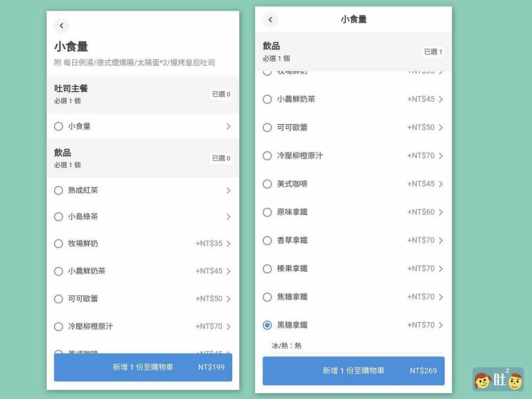
Task: Select 小農鮮奶茶 radio in left screen
Action: [x=59, y=271]
